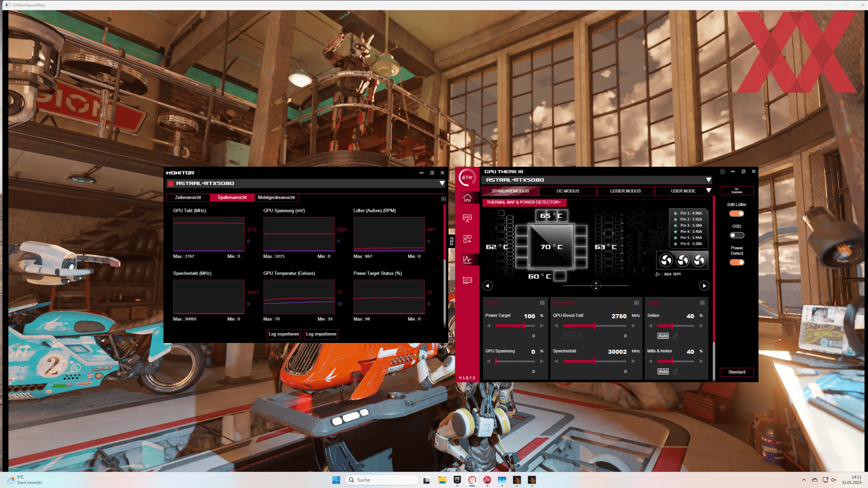Open Strom panel slider settings icon
This screenshot has height=488, width=868.
pos(542,303)
